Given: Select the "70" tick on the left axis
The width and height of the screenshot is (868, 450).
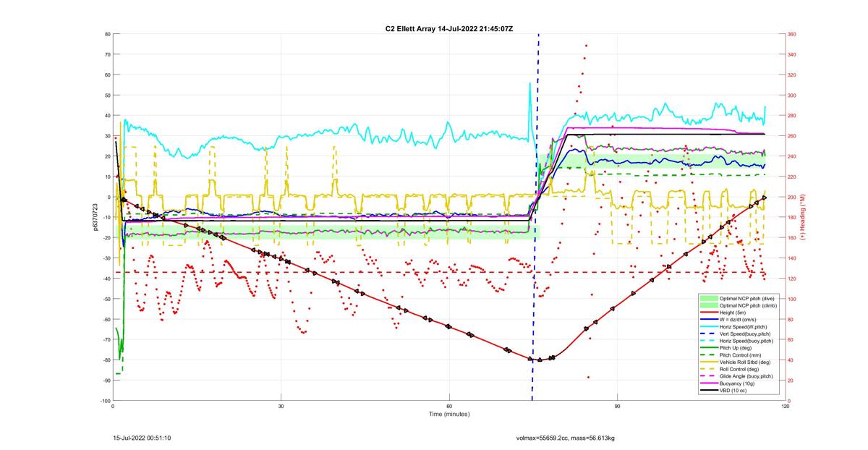Looking at the screenshot, I should (108, 54).
